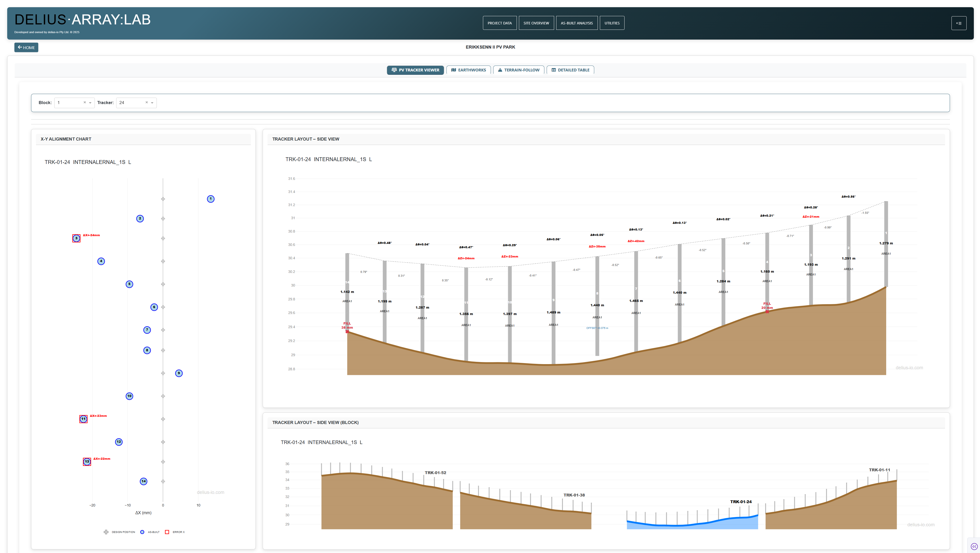The height and width of the screenshot is (553, 980).
Task: Toggle ERROR X legend entry
Action: click(x=175, y=532)
